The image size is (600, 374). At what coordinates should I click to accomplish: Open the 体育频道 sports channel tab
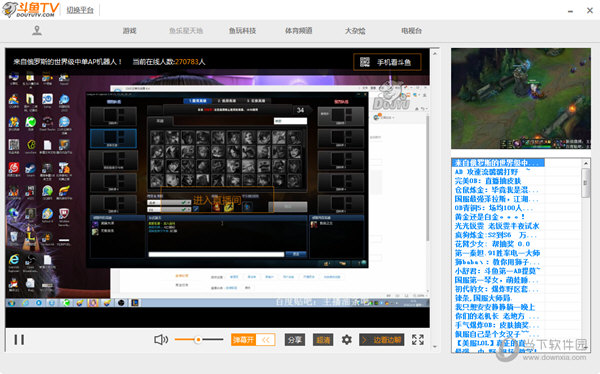click(x=298, y=31)
